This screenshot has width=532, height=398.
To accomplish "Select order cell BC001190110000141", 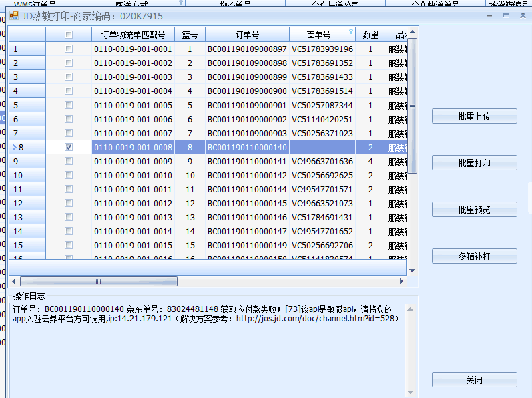I will 247,161.
